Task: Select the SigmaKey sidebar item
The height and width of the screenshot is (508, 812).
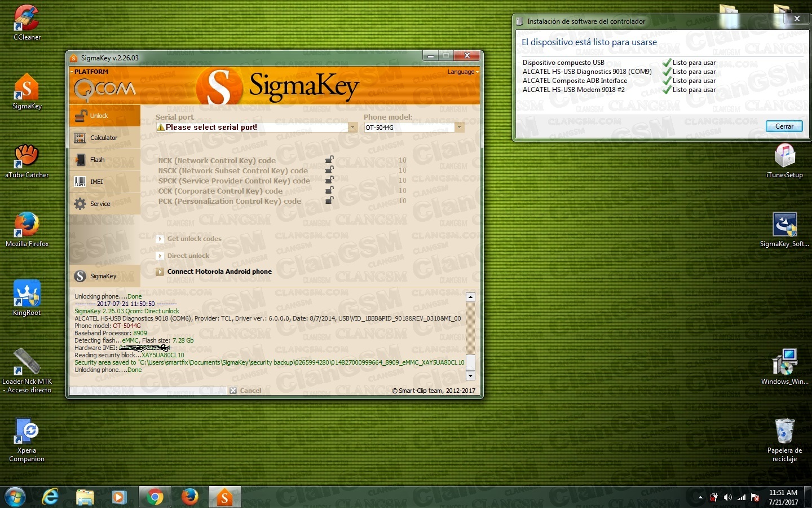Action: 105,276
